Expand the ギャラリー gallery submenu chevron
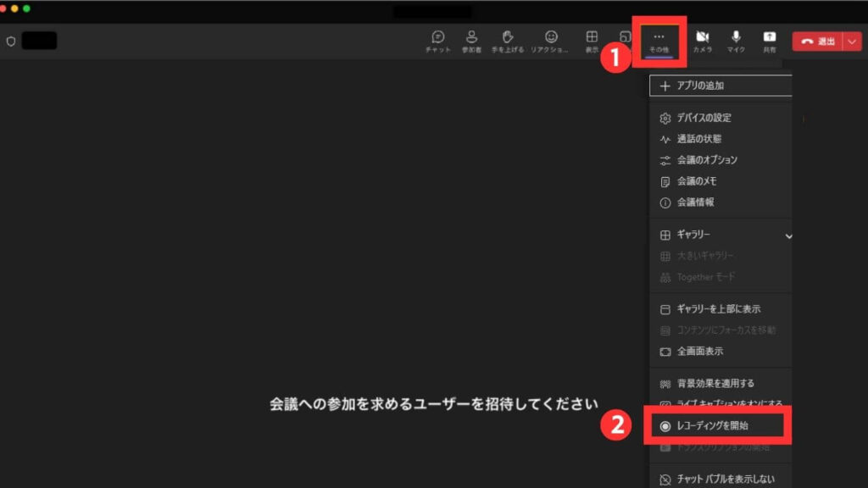The image size is (868, 488). (788, 236)
